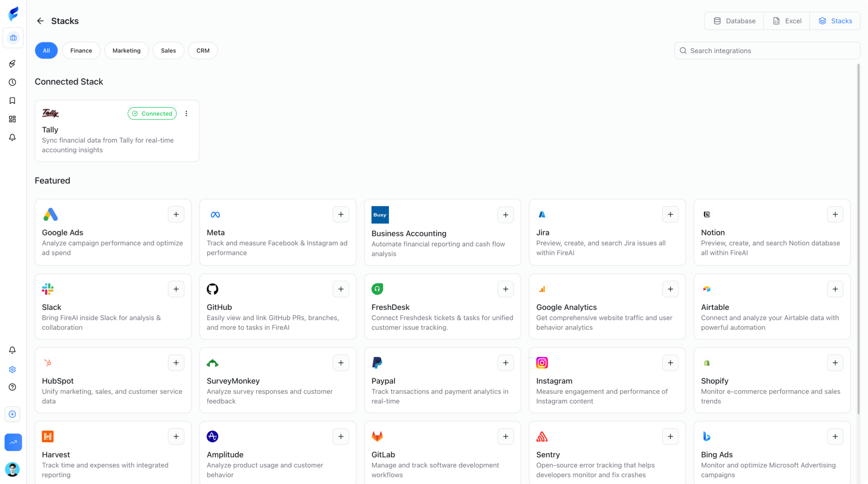Open the user avatar at bottom left
868x484 pixels.
[x=13, y=469]
